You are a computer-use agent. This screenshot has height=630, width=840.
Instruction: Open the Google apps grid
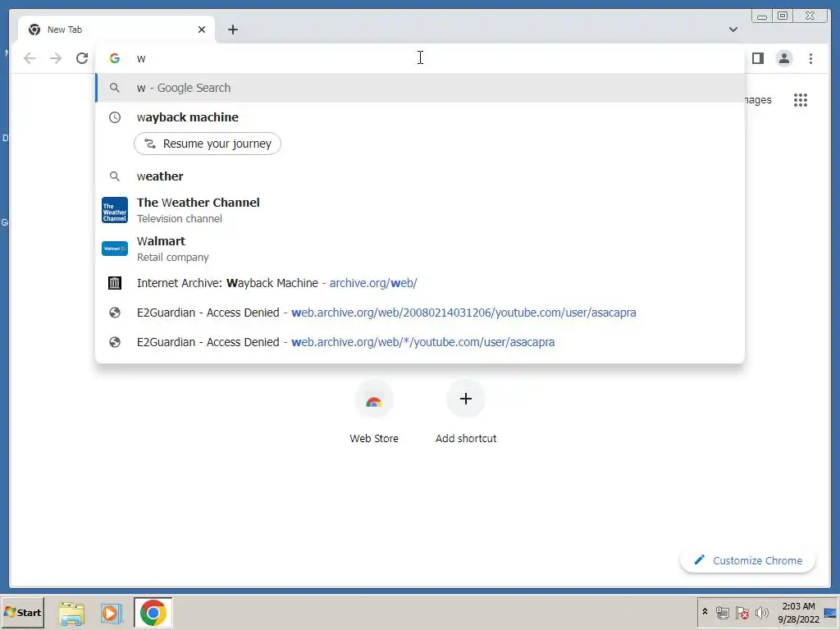[801, 99]
